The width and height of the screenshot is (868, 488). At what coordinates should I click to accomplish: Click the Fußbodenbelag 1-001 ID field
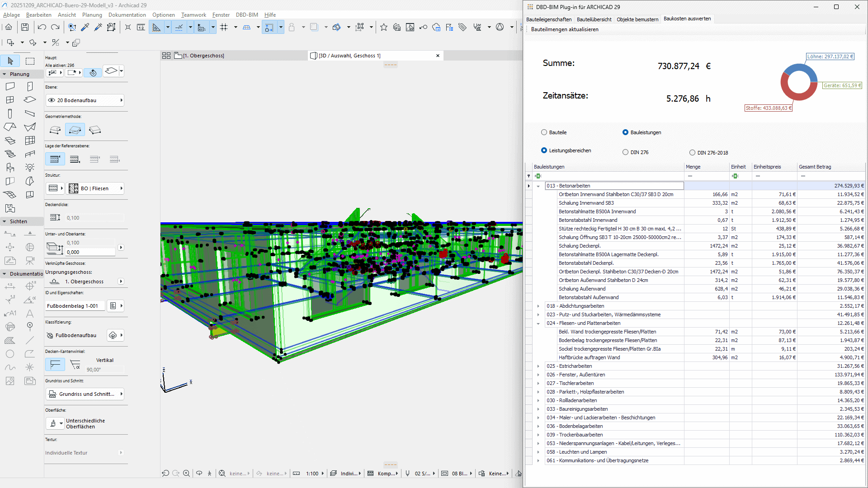tap(75, 306)
